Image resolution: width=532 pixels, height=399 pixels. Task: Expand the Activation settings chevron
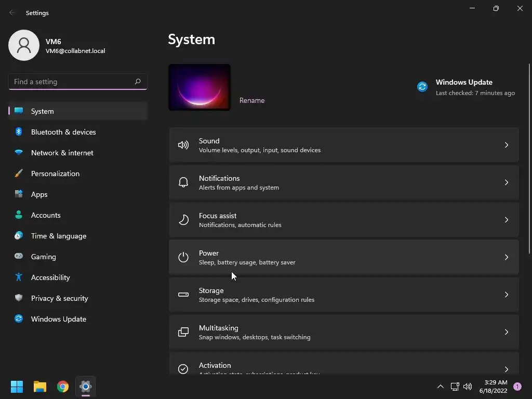tap(506, 369)
